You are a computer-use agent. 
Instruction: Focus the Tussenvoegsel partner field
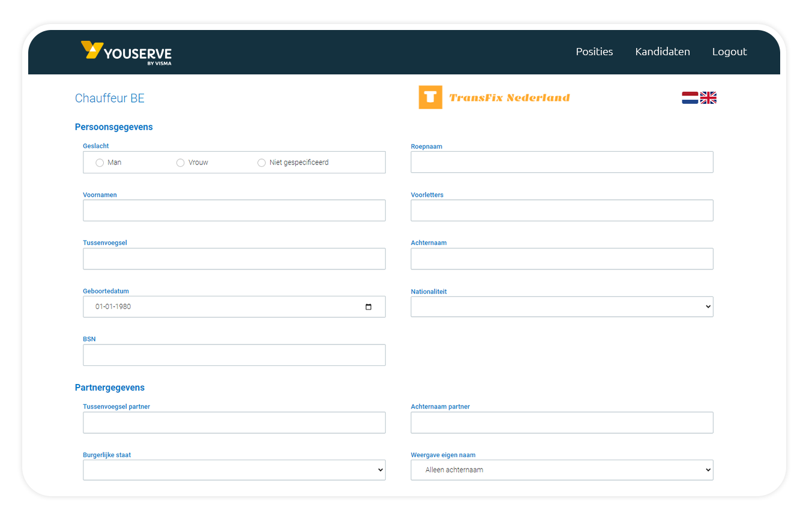pos(234,422)
